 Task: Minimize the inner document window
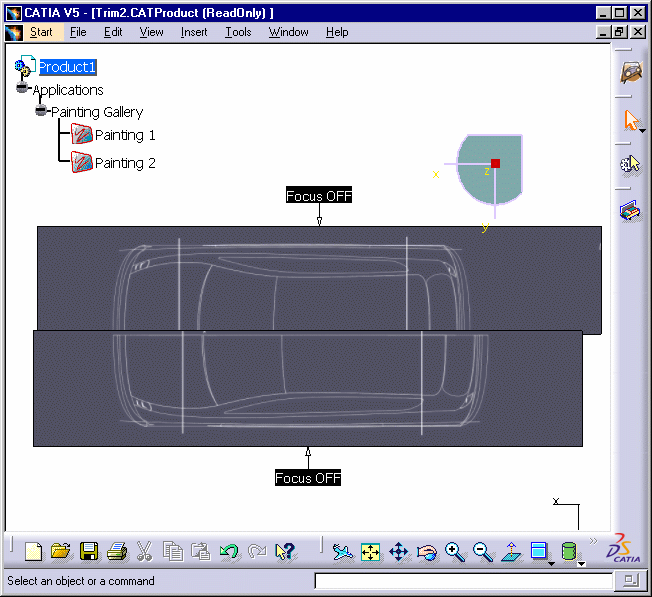click(x=603, y=32)
